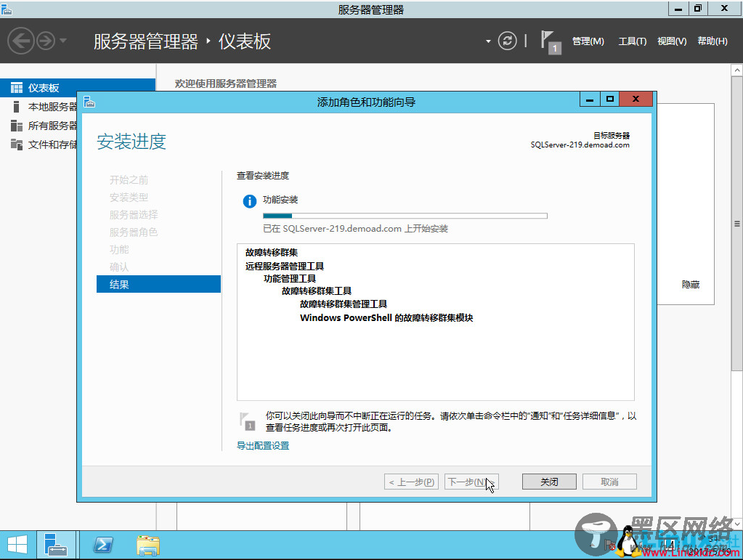Open the 管理(M) menu
The height and width of the screenshot is (560, 743).
(x=588, y=41)
